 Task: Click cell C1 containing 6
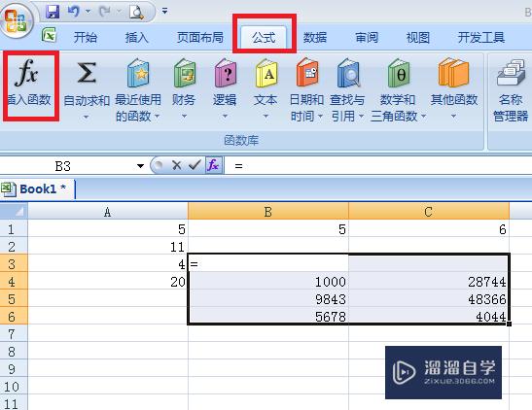point(429,229)
